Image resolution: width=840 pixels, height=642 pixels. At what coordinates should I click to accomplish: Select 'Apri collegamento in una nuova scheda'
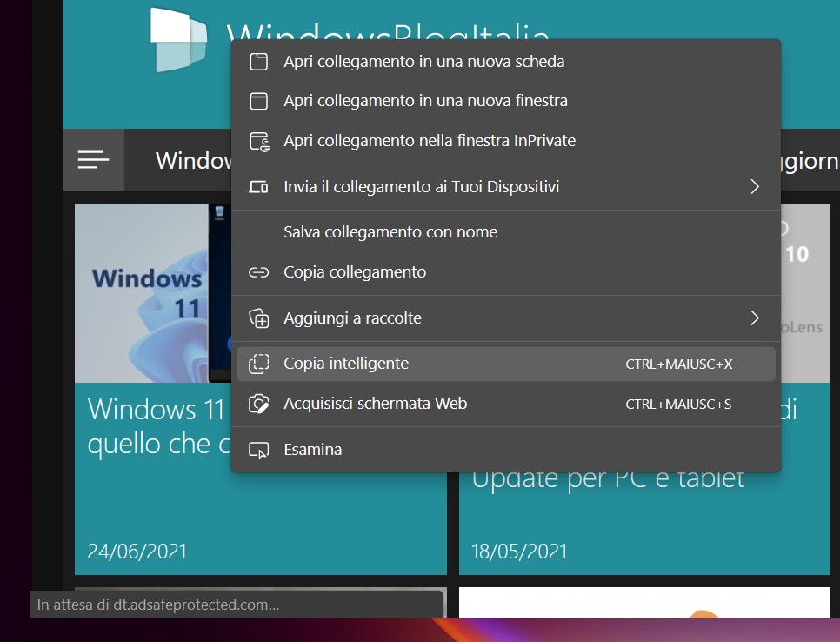(x=506, y=62)
